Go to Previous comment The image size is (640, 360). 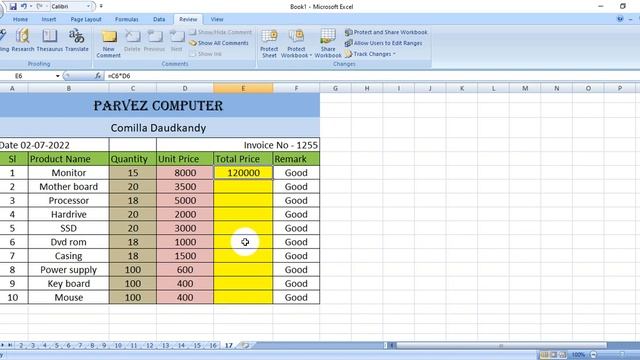pos(154,41)
